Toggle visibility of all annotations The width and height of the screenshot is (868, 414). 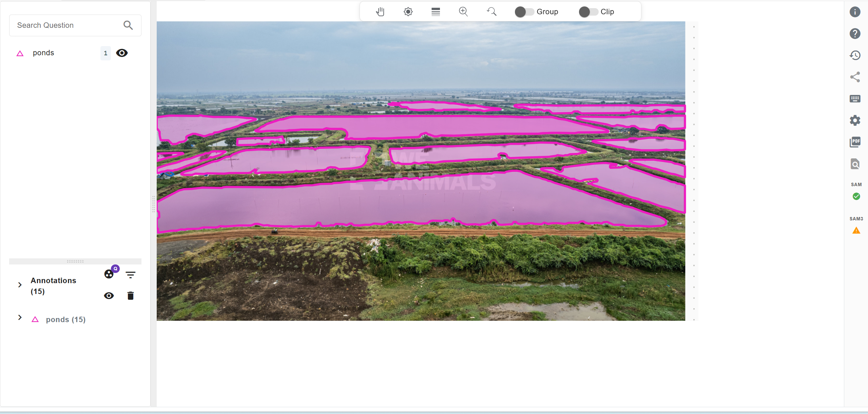tap(109, 296)
